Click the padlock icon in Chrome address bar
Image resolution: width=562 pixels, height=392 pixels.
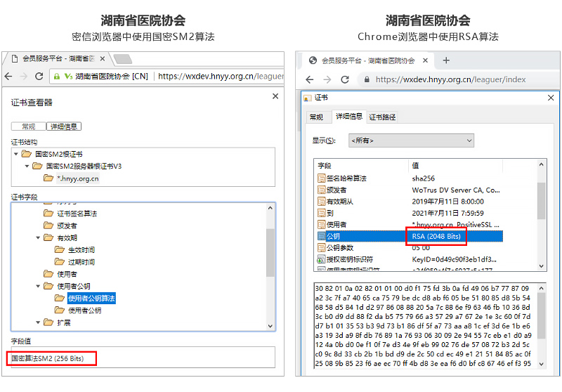pos(366,79)
